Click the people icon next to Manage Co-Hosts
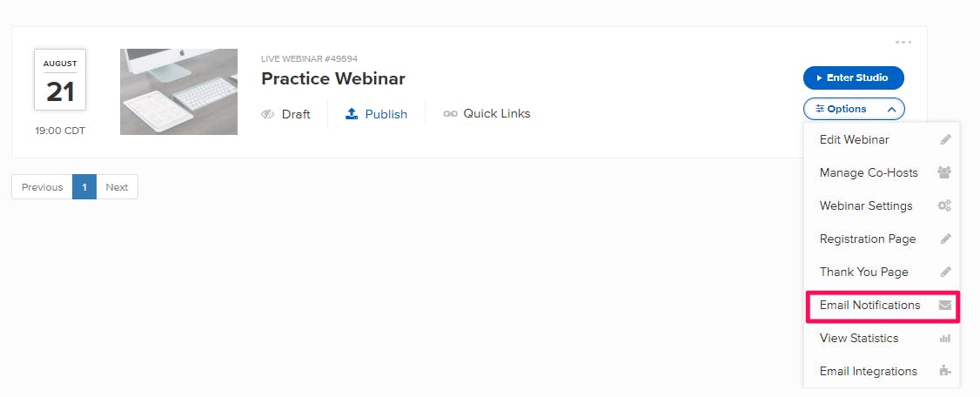 click(944, 172)
